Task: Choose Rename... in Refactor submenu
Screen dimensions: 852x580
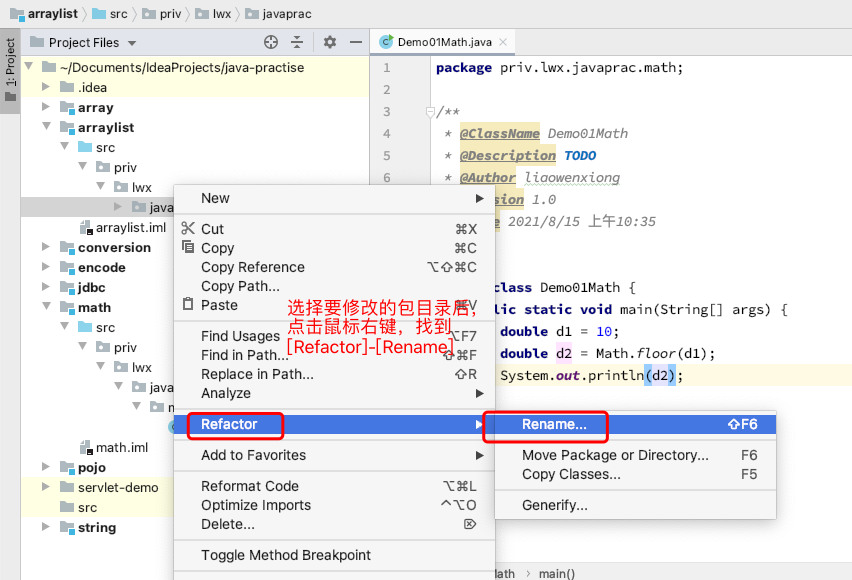Action: (635, 424)
